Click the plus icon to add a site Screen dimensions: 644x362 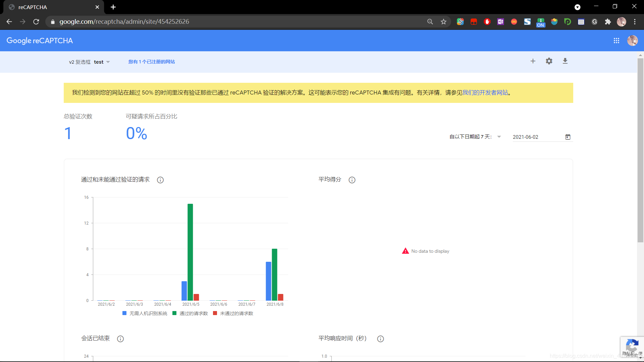click(x=533, y=61)
